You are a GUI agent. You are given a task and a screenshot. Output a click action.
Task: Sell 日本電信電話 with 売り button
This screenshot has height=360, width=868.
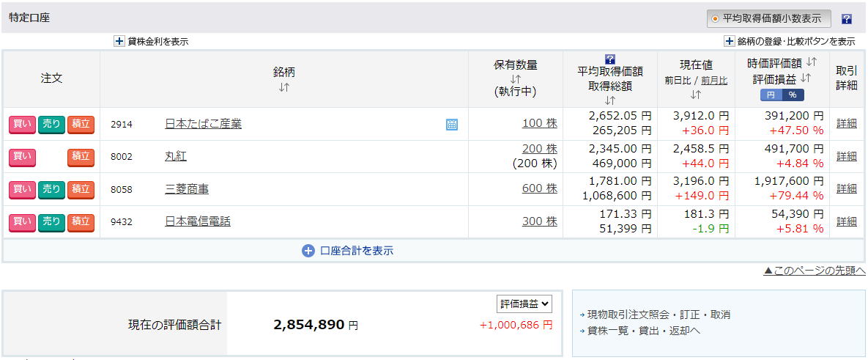pos(51,222)
